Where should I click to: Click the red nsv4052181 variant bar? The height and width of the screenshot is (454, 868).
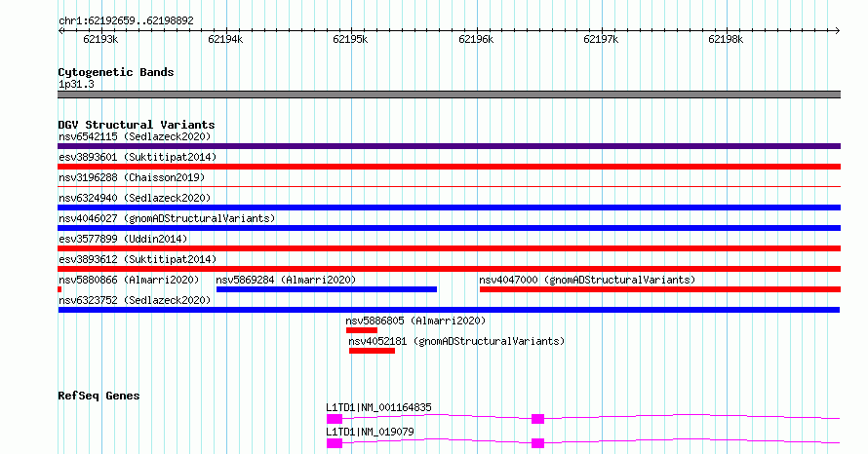[372, 351]
